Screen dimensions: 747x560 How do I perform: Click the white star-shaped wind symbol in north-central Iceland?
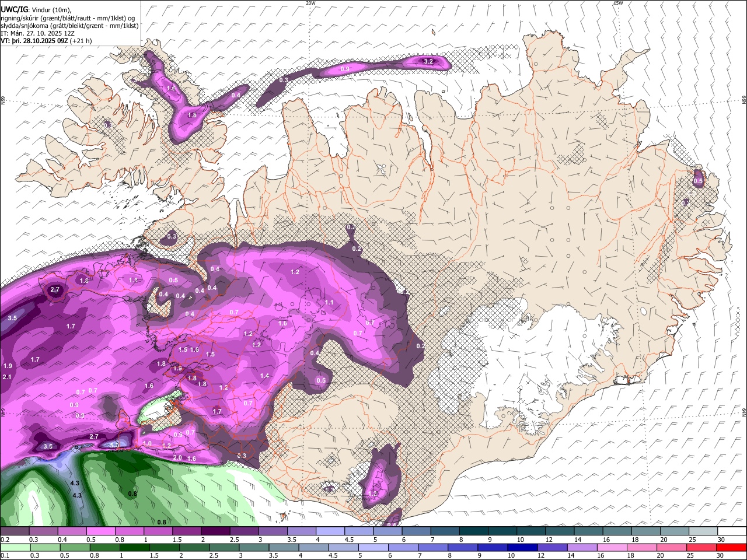pos(381,170)
